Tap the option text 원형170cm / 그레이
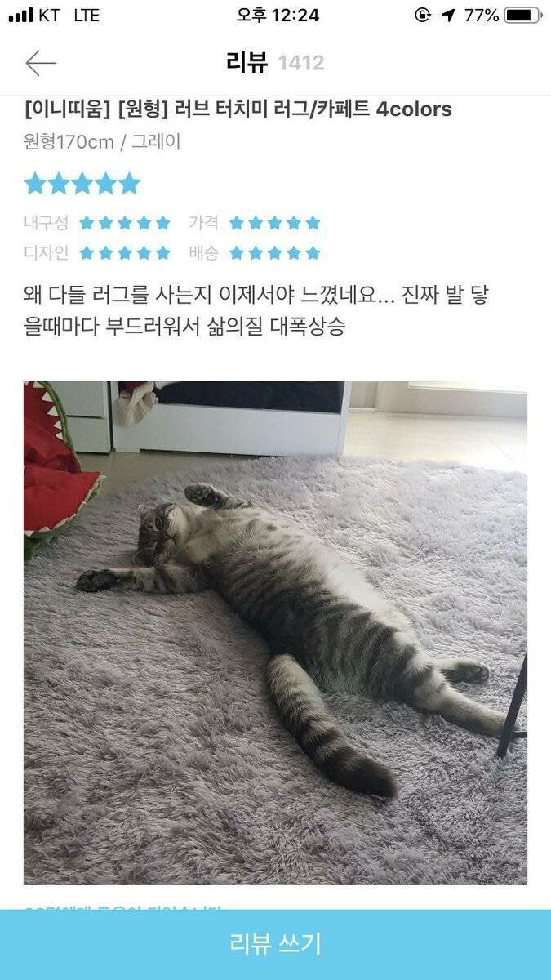Viewport: 551px width, 980px height. point(103,142)
